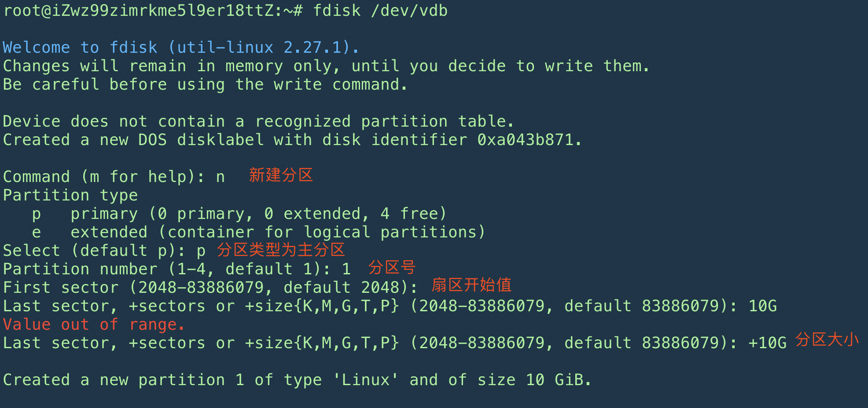
Task: Click the fdisk /dev/vdb command text
Action: [x=380, y=11]
